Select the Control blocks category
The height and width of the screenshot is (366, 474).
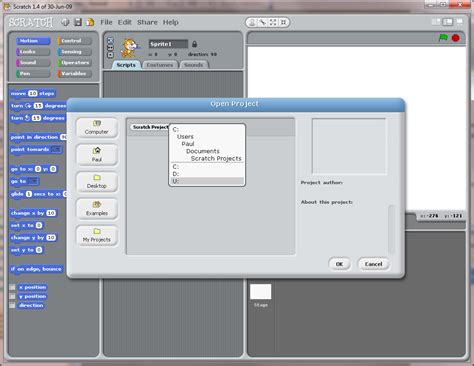tap(75, 41)
